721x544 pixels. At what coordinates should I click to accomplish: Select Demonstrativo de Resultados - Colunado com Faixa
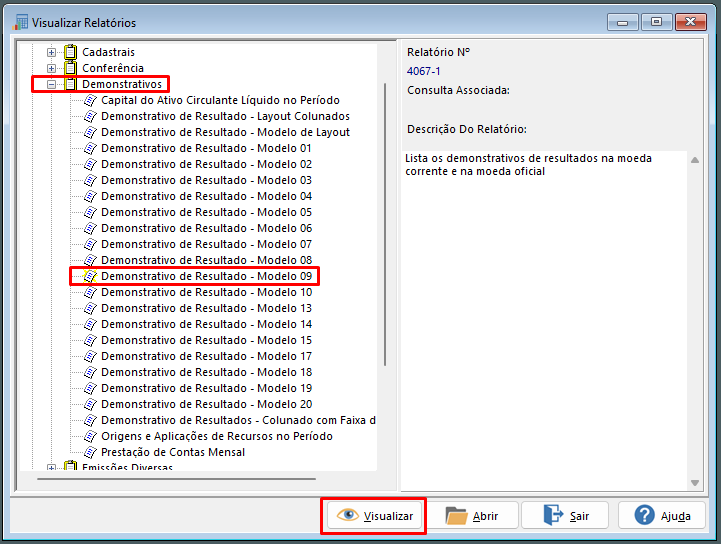coord(238,420)
